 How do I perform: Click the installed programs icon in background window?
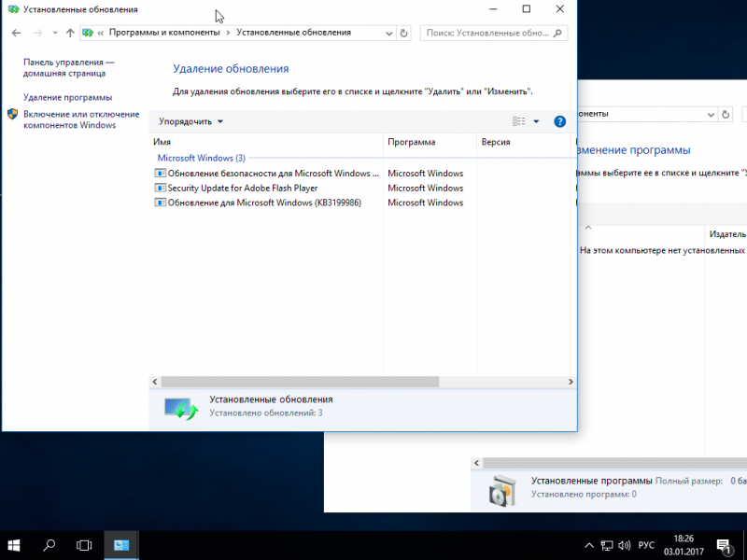(x=502, y=491)
